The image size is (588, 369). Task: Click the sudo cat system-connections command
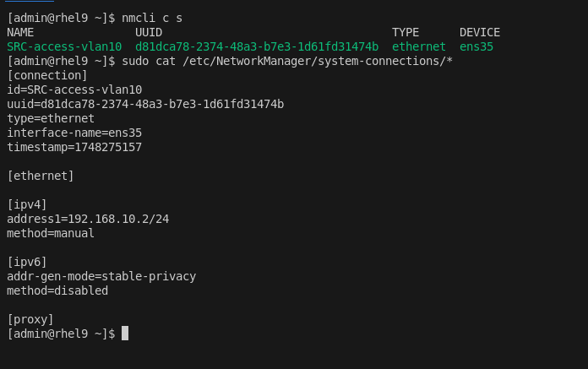pyautogui.click(x=287, y=62)
